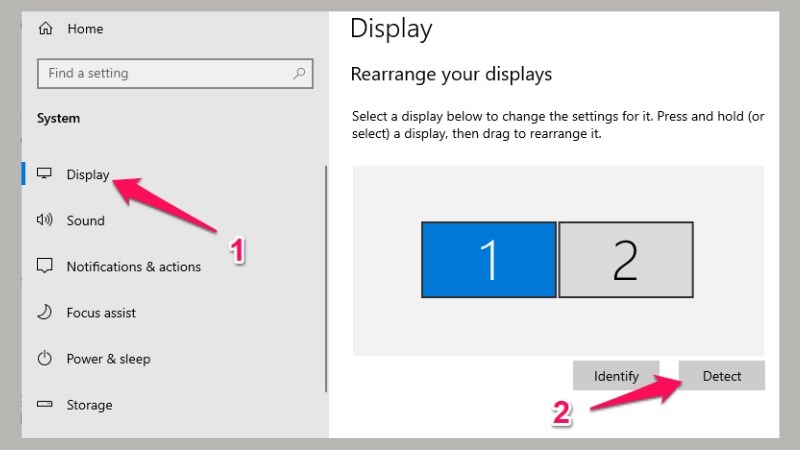This screenshot has height=450, width=800.
Task: Select display 2 in the arrangement
Action: 625,259
